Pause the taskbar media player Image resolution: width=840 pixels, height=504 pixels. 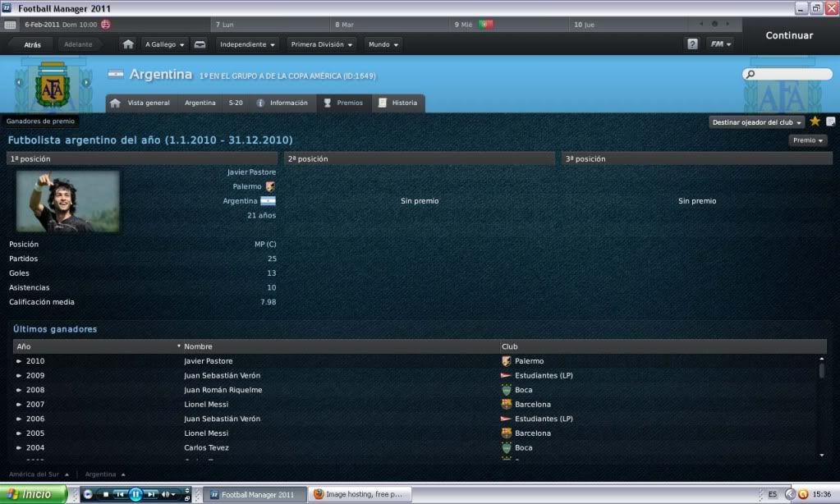point(135,494)
